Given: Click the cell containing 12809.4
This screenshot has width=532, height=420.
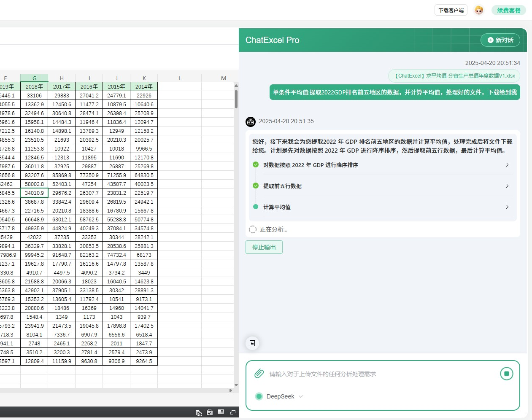Looking at the screenshot, I should tap(34, 361).
